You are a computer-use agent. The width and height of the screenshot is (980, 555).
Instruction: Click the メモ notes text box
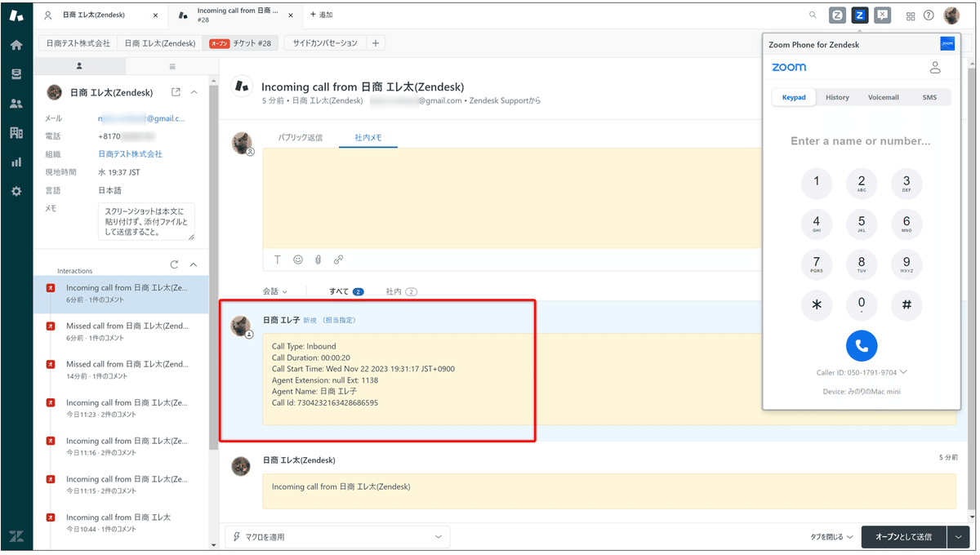pyautogui.click(x=146, y=222)
